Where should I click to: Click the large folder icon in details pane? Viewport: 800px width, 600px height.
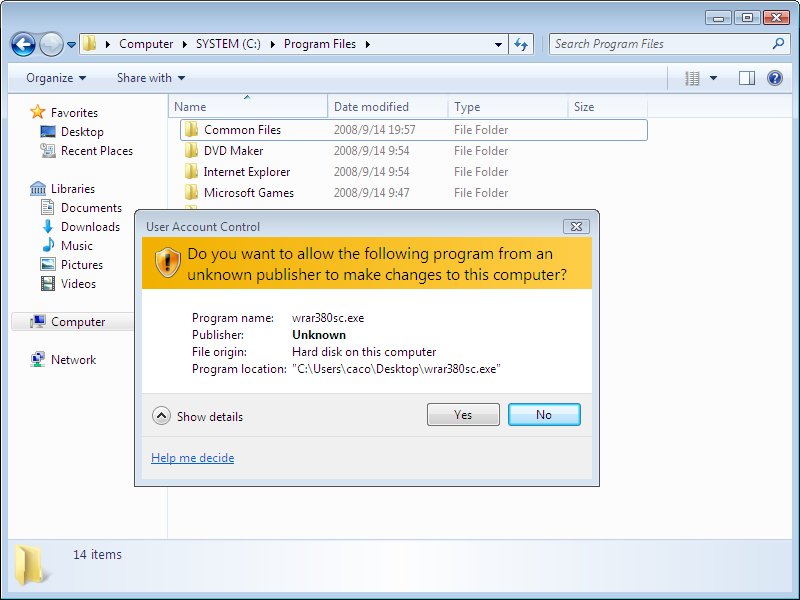pos(31,564)
